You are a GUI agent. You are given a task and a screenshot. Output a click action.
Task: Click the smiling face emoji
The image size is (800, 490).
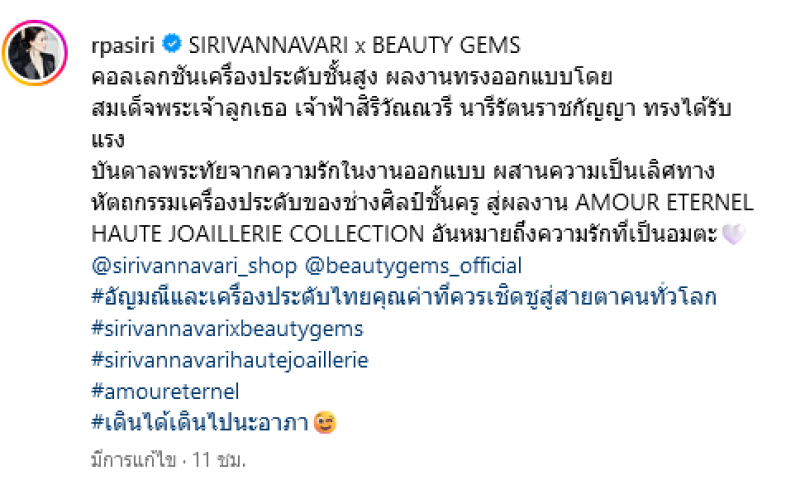[325, 423]
